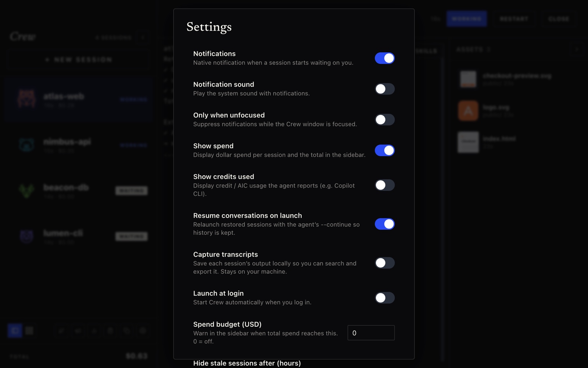
Task: Select the nimbus-api session in the sidebar
Action: pyautogui.click(x=78, y=145)
